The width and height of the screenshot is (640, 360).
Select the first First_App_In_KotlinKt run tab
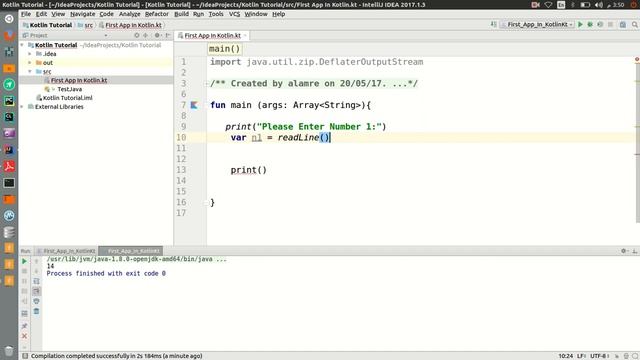pos(66,251)
